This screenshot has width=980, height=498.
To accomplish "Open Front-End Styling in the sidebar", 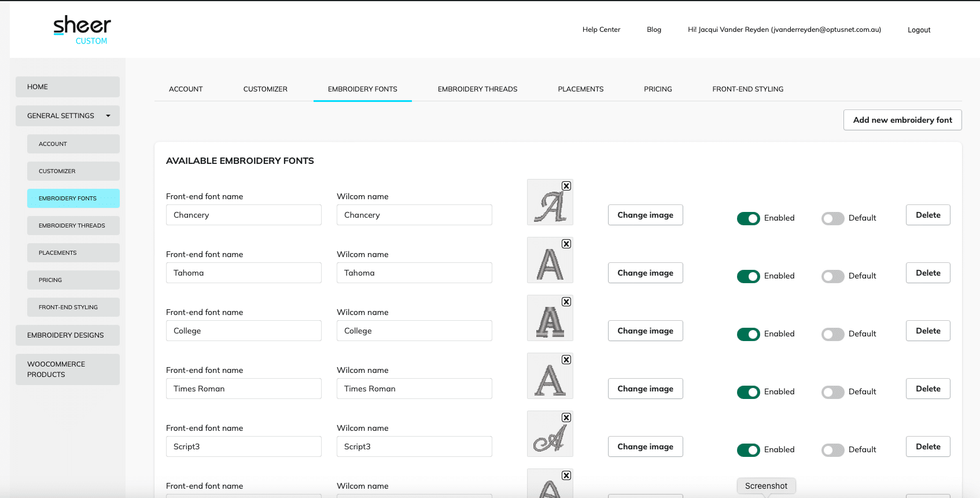I will [73, 307].
